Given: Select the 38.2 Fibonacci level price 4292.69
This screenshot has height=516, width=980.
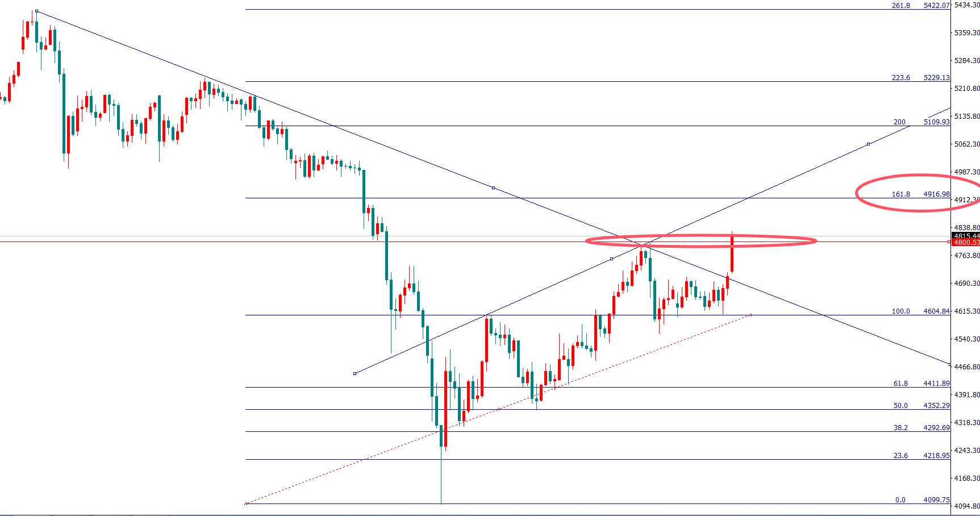Looking at the screenshot, I should (936, 428).
